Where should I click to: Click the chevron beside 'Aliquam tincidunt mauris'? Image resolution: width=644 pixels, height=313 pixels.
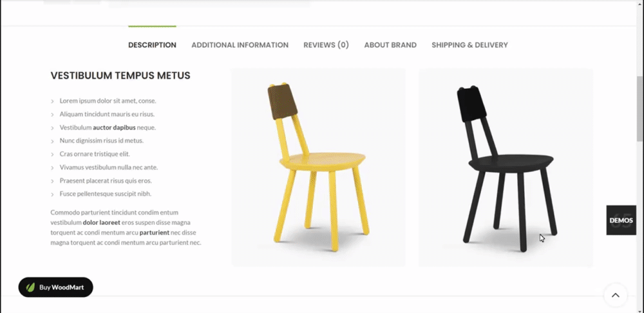52,115
